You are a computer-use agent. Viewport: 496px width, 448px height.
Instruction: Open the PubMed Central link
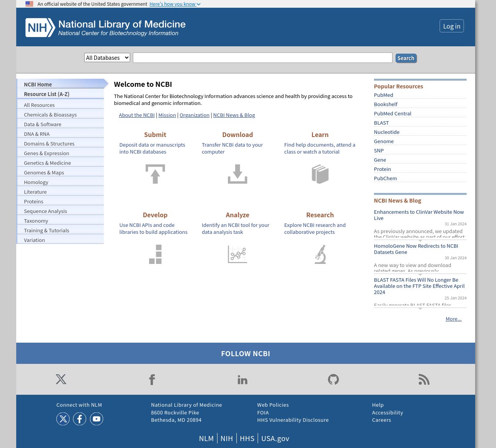point(392,113)
